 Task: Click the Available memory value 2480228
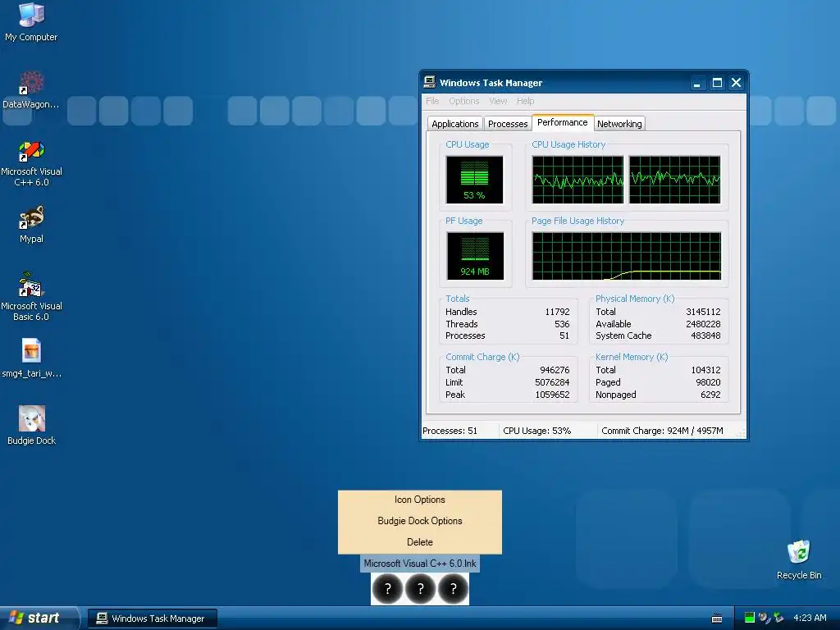703,324
